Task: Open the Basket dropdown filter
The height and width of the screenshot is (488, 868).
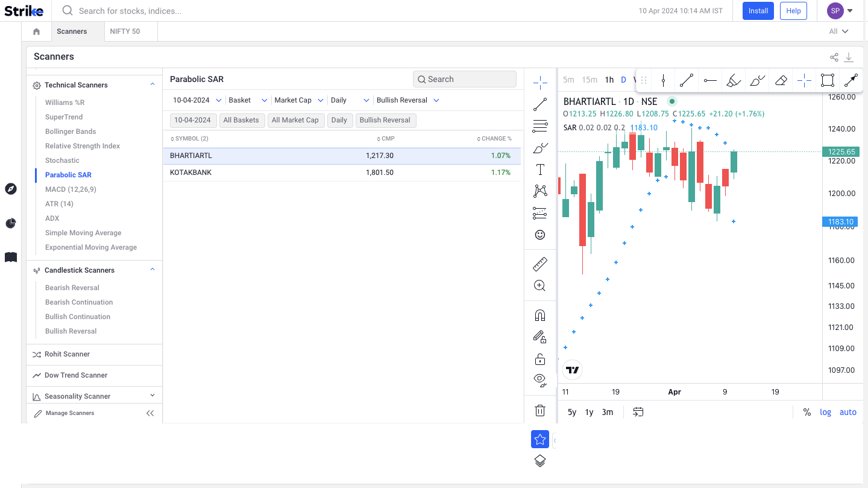Action: (x=248, y=100)
